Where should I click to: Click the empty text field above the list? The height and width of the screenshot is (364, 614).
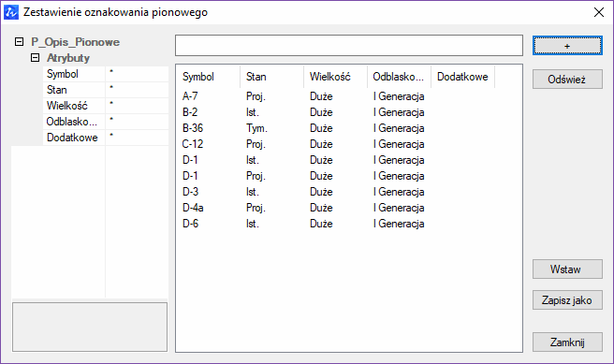pos(349,46)
